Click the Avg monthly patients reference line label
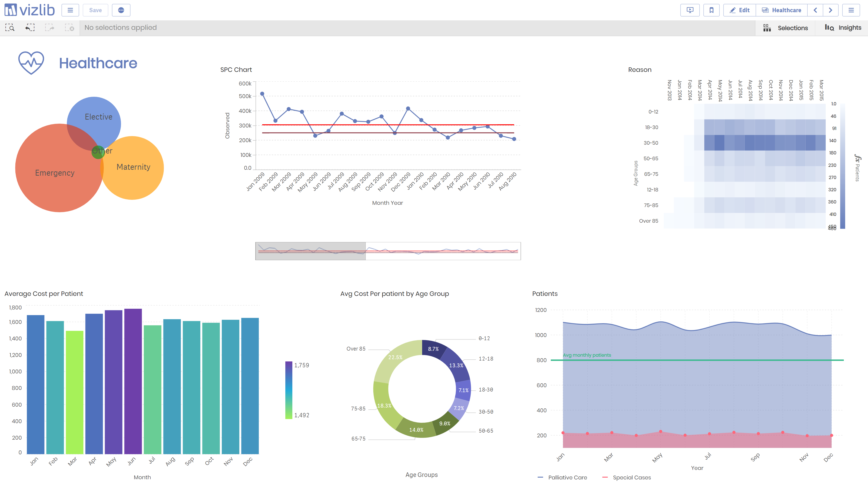868x488 pixels. (x=587, y=355)
